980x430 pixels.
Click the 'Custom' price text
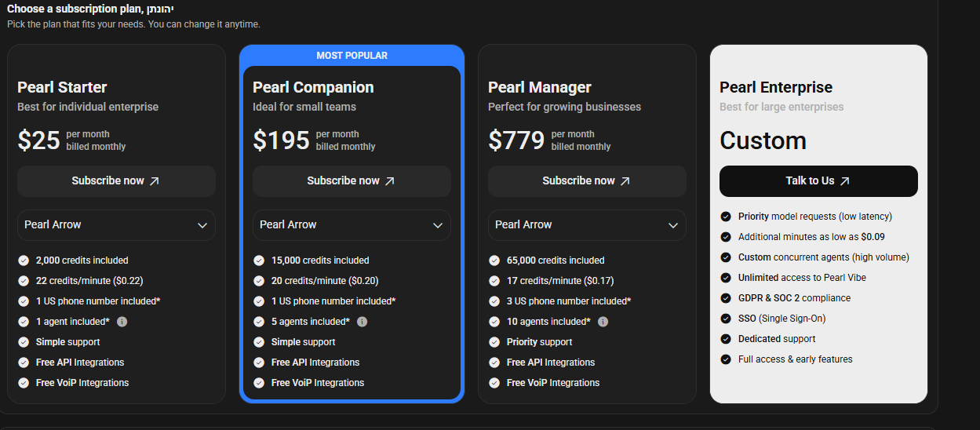(x=763, y=140)
